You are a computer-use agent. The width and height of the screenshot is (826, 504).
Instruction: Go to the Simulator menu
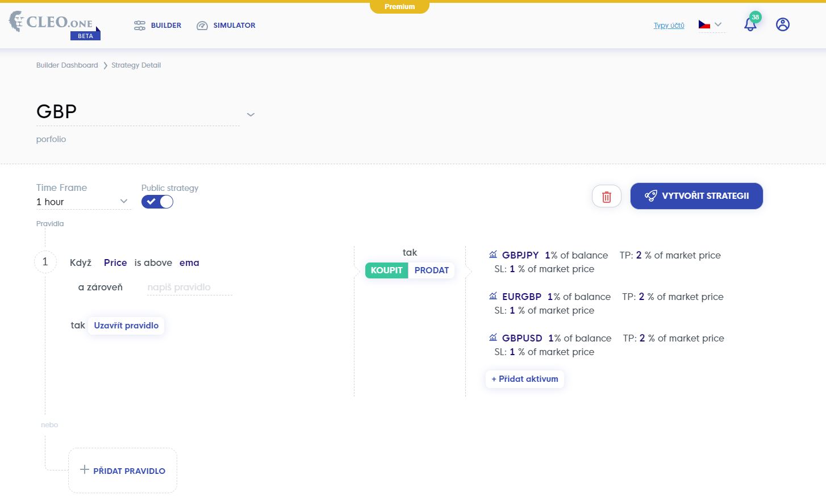click(x=226, y=26)
